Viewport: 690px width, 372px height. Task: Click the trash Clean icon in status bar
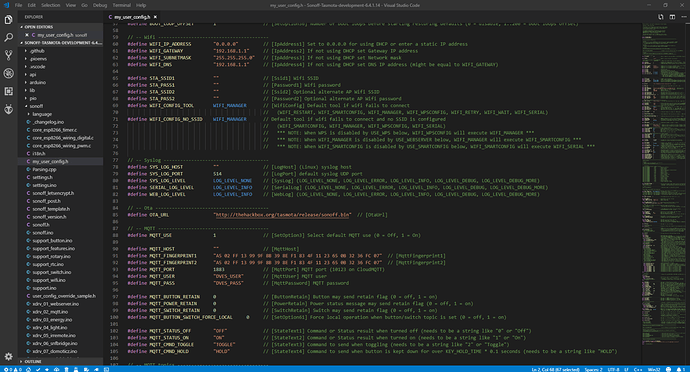[66, 369]
